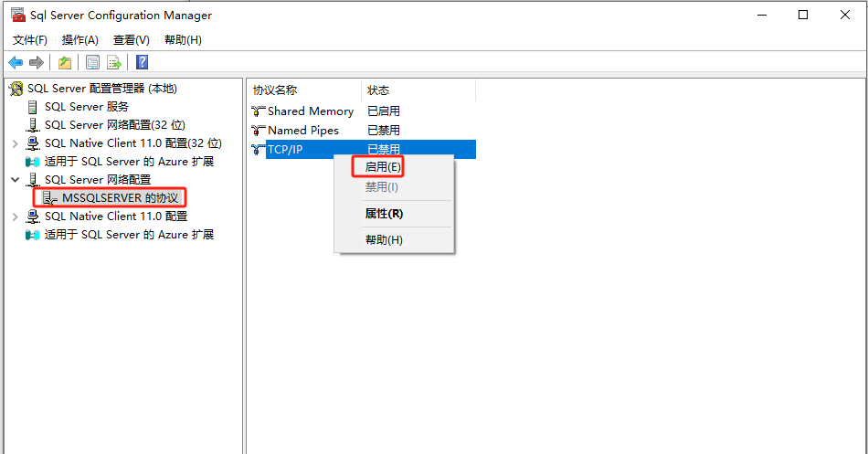Select the expanded SQL Server 网络配置 tree item

(98, 180)
